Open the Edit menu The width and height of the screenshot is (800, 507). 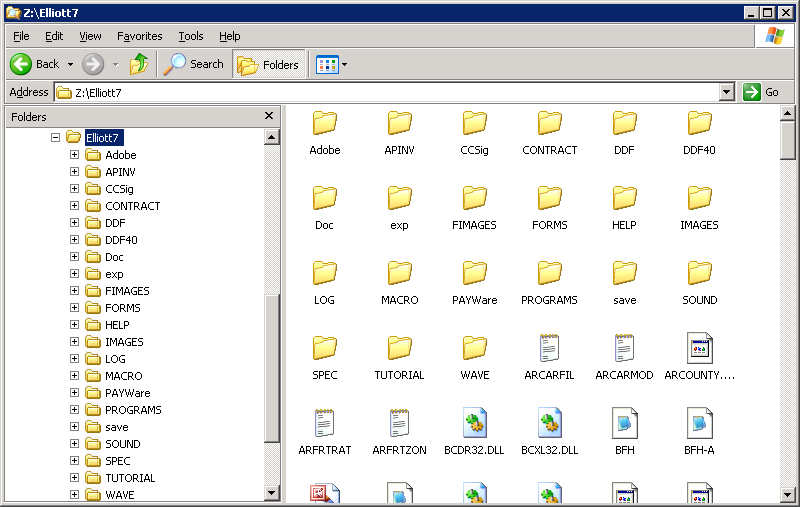pos(54,36)
